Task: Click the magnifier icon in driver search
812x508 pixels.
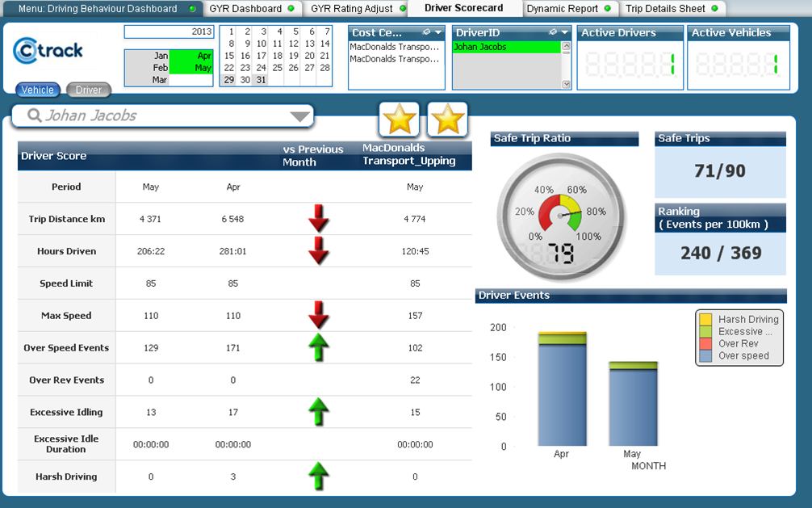Action: tap(34, 115)
